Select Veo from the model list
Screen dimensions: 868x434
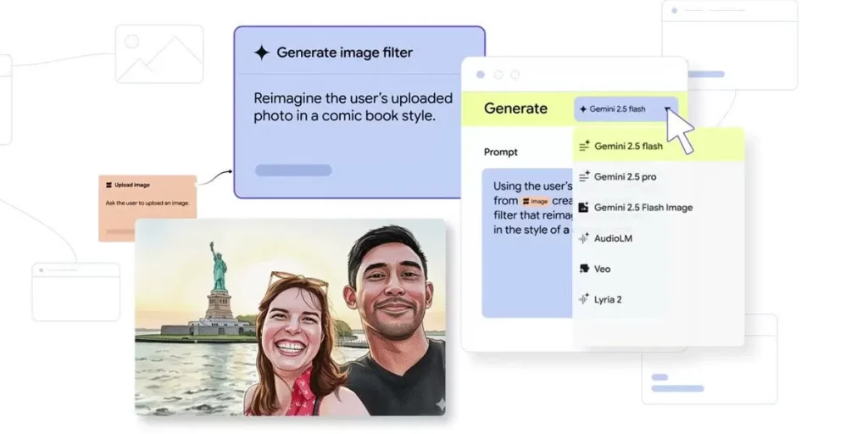coord(602,269)
